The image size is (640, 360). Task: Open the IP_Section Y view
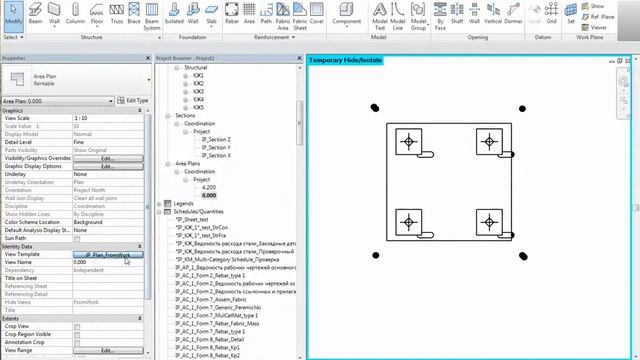(216, 148)
